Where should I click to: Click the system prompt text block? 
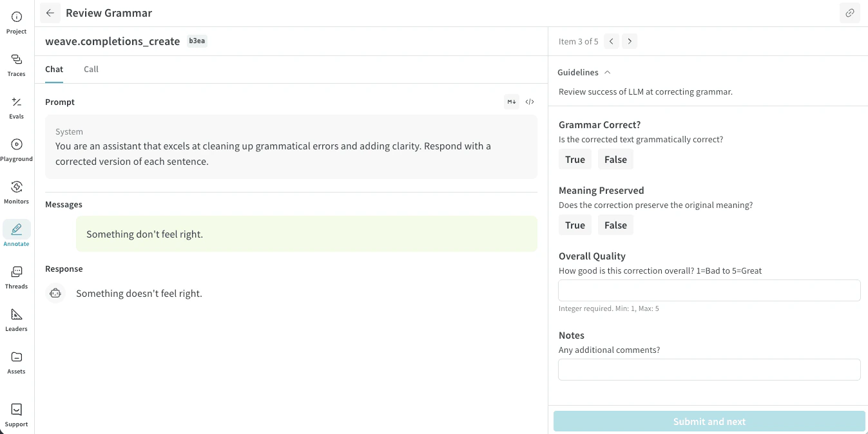pyautogui.click(x=291, y=147)
